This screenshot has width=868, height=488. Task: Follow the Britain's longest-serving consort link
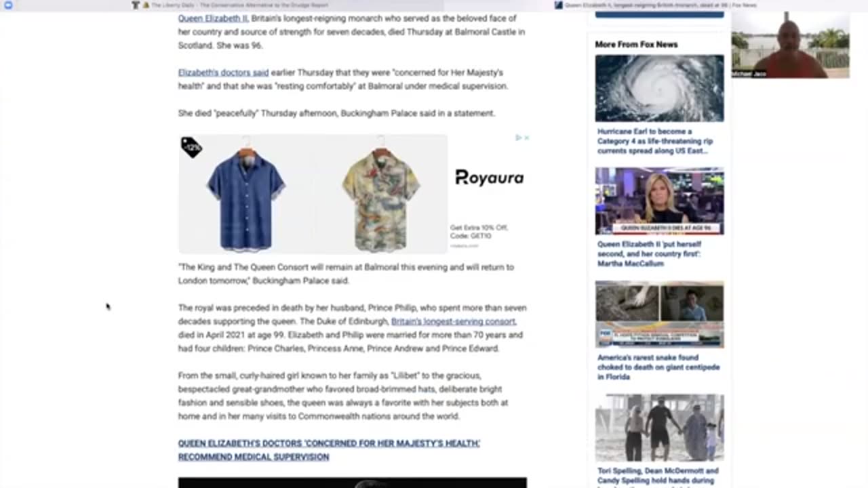pos(453,321)
